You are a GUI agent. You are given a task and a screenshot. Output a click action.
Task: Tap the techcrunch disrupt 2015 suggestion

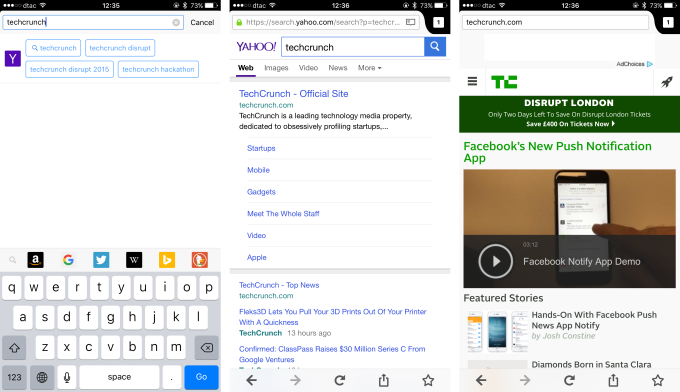click(x=69, y=69)
